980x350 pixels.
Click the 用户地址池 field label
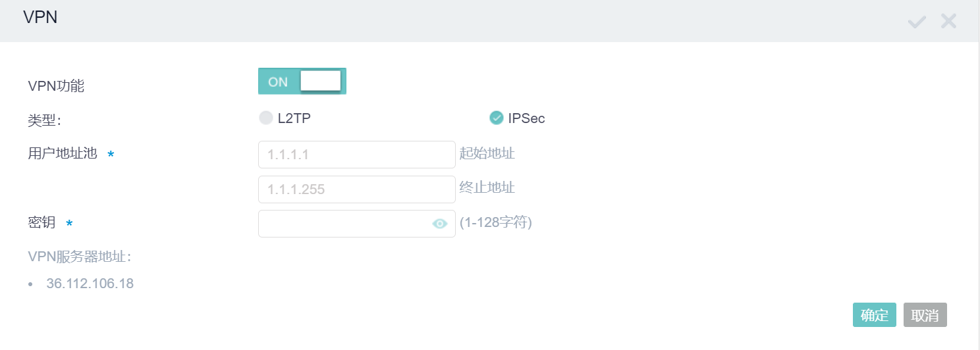click(63, 154)
